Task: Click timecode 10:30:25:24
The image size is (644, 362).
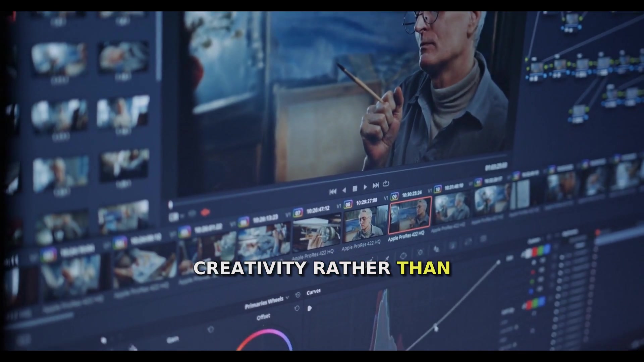Action: tap(412, 194)
